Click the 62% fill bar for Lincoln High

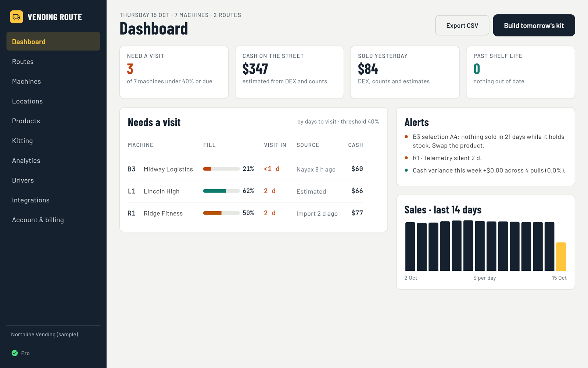(221, 191)
